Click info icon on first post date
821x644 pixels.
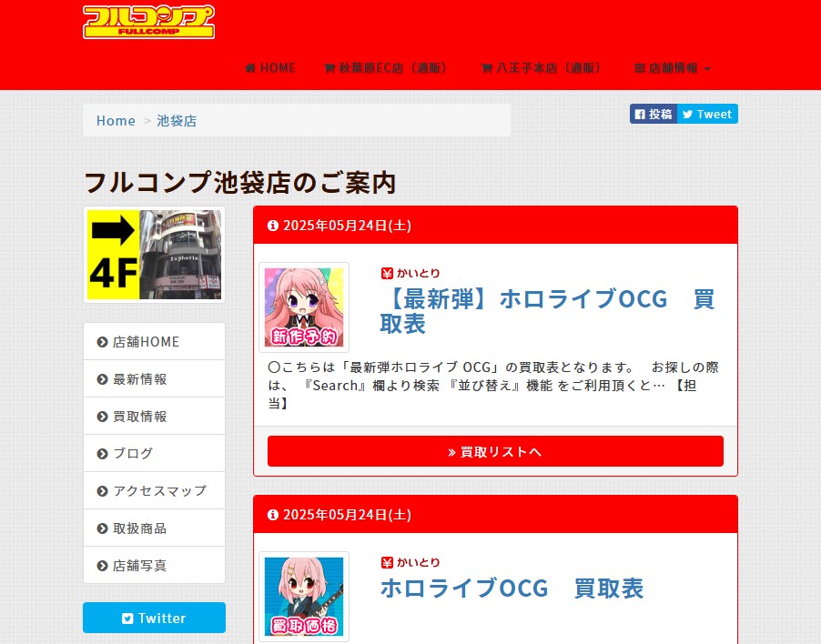click(x=273, y=226)
